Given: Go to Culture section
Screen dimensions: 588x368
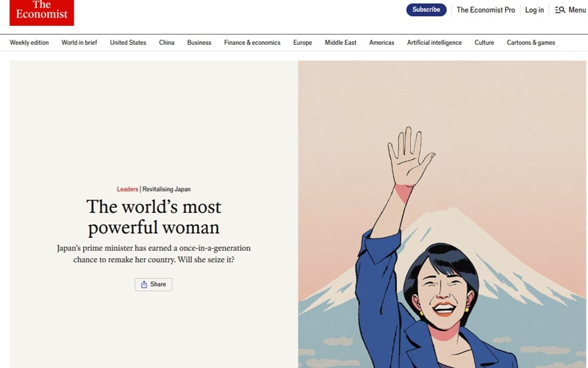Looking at the screenshot, I should pos(484,43).
